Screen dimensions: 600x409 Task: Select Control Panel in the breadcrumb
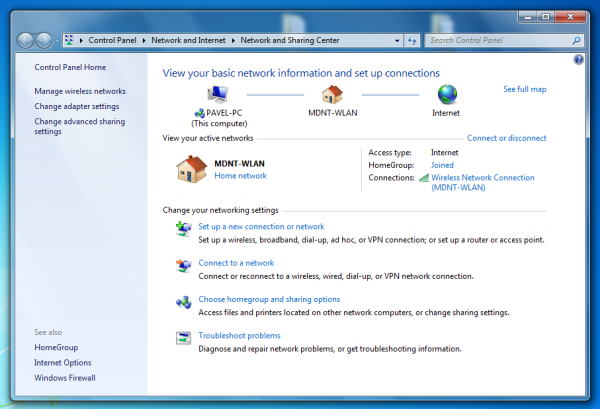point(112,40)
